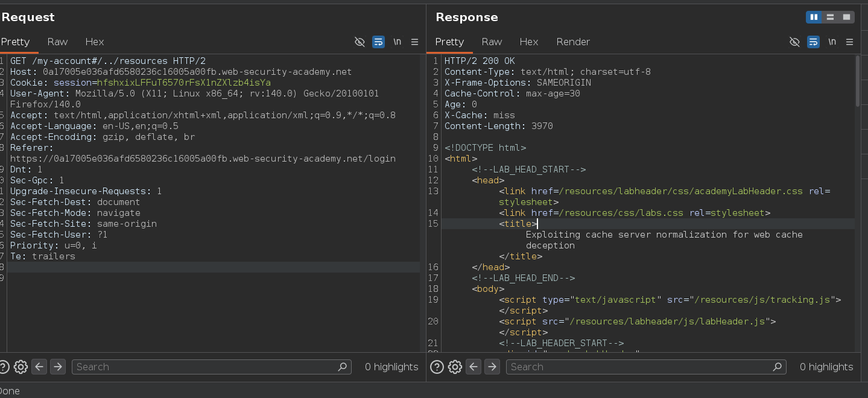The width and height of the screenshot is (868, 398).
Task: Click the Response search magnifier icon
Action: coord(778,367)
